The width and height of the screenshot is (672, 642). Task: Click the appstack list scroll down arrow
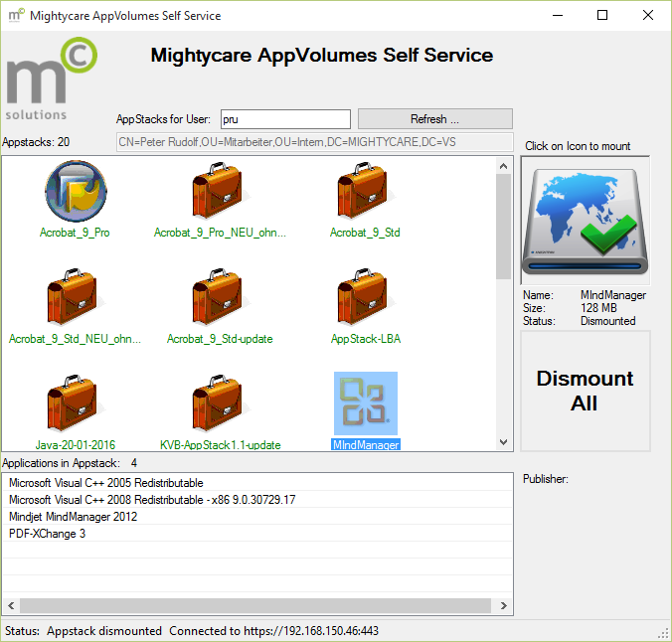coord(504,442)
